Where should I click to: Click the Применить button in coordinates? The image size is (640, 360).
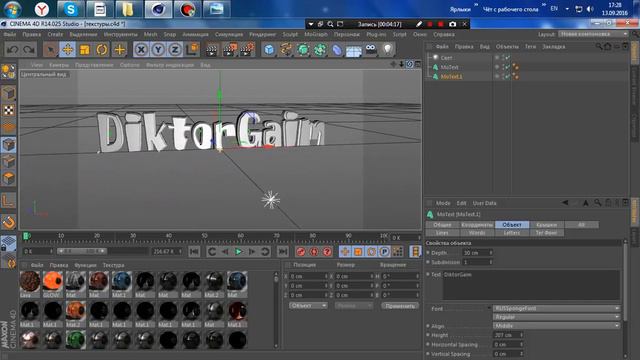pyautogui.click(x=400, y=306)
